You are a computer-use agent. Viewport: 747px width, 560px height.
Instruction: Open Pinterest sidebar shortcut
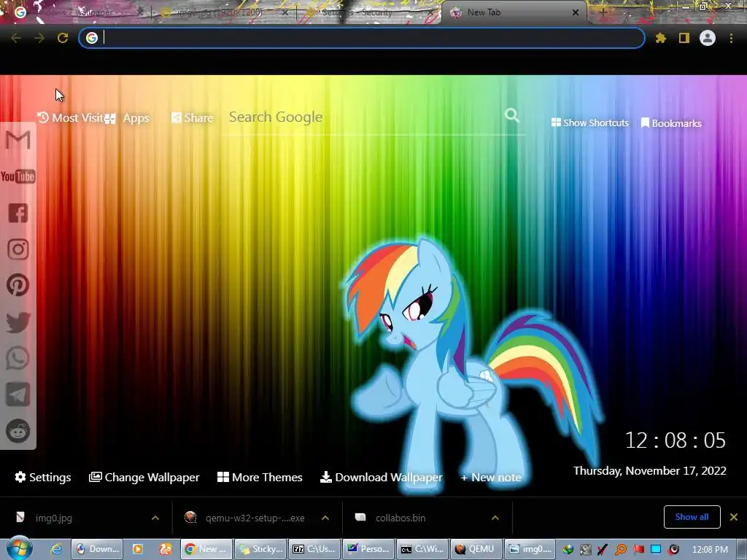pos(18,285)
